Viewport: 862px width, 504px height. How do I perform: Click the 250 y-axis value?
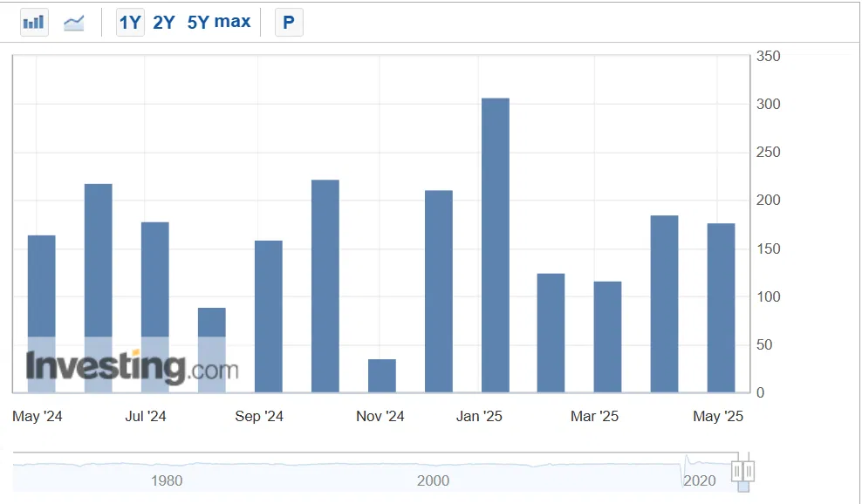pyautogui.click(x=768, y=152)
